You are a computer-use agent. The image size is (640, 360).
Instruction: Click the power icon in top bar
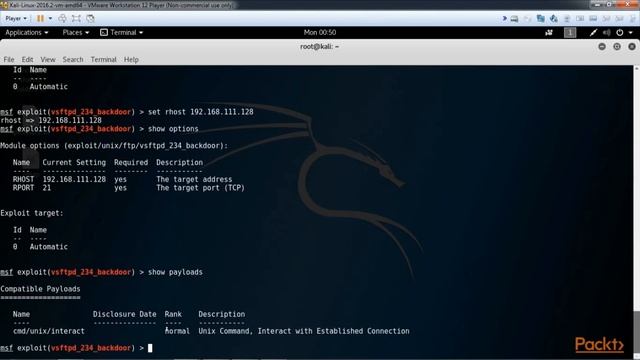coord(620,32)
